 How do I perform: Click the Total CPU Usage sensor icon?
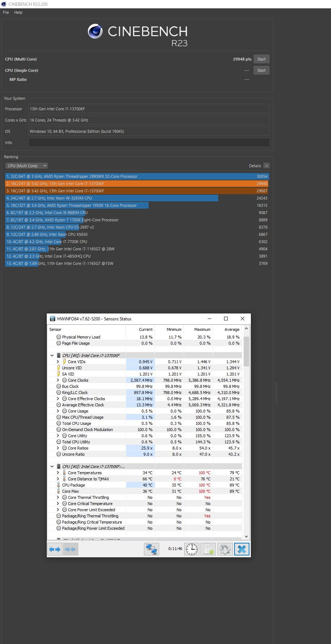(x=59, y=423)
